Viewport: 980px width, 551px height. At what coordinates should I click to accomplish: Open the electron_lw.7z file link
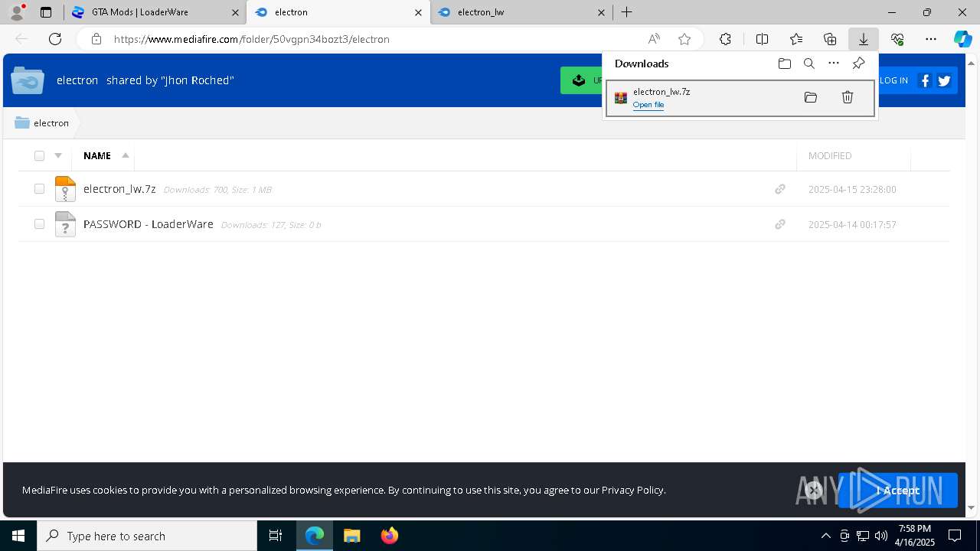point(119,189)
